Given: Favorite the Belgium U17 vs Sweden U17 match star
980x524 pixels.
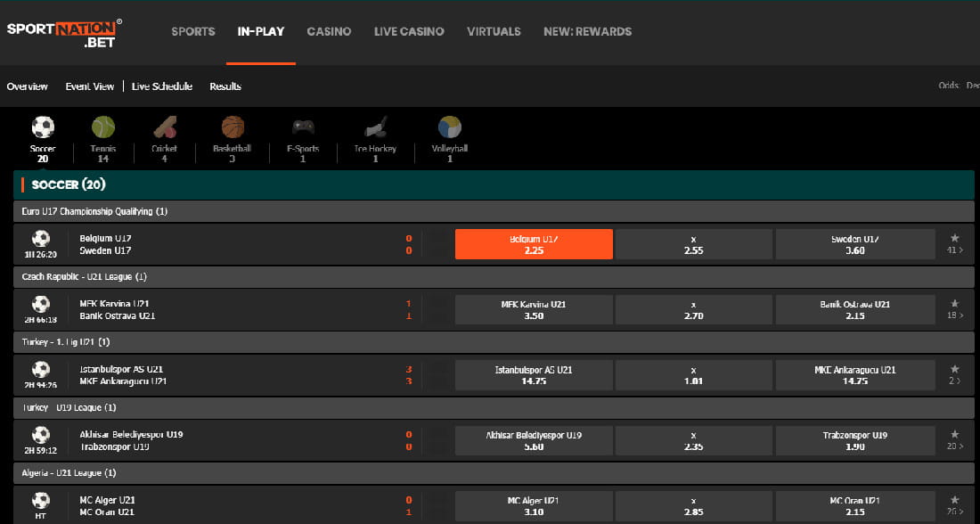Looking at the screenshot, I should pos(954,238).
